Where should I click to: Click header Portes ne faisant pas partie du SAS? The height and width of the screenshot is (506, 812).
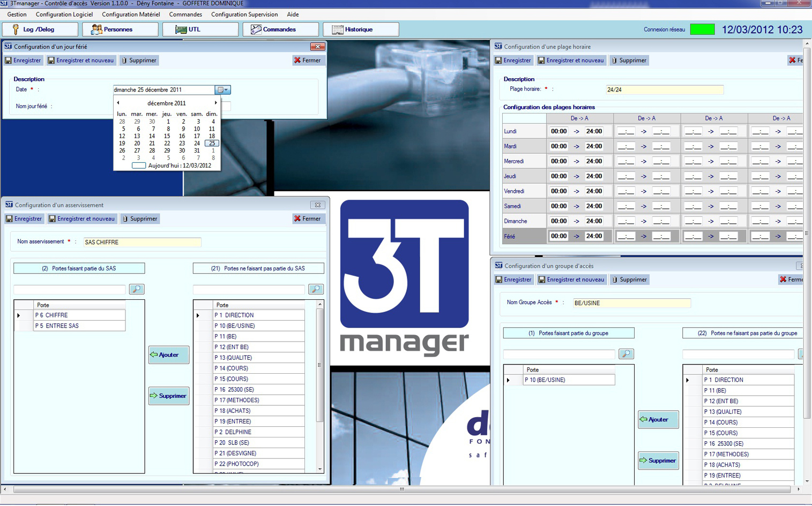click(258, 268)
